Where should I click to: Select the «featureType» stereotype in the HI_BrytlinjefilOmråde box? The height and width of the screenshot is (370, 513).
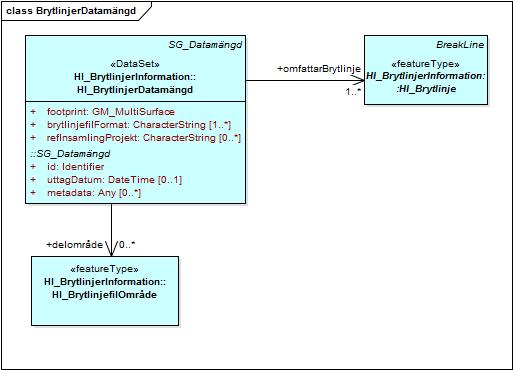[104, 269]
